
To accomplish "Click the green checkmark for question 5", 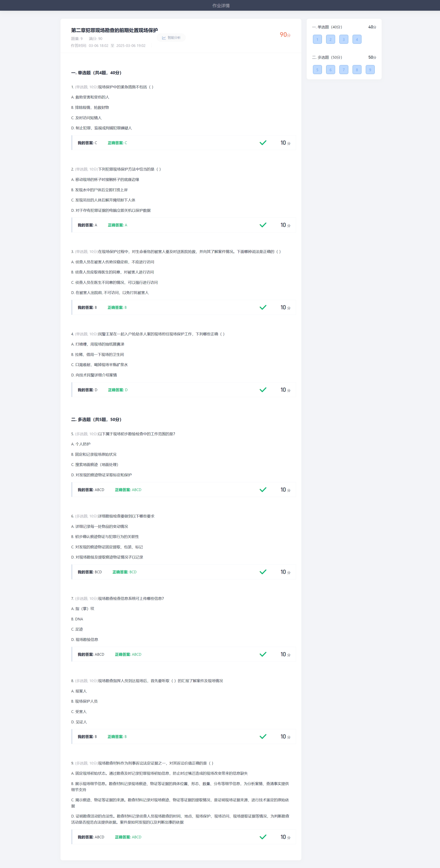I will (x=263, y=490).
